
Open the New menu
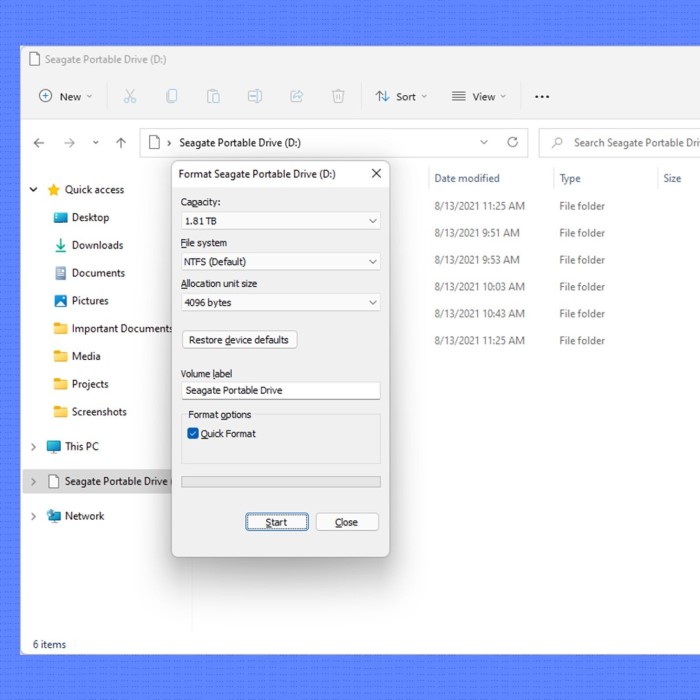coord(65,96)
